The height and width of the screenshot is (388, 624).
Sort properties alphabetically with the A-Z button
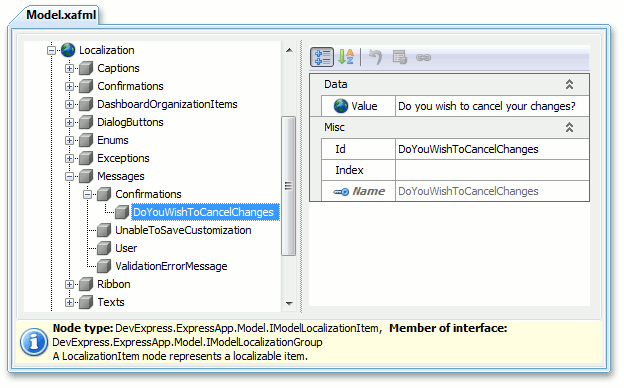(346, 57)
